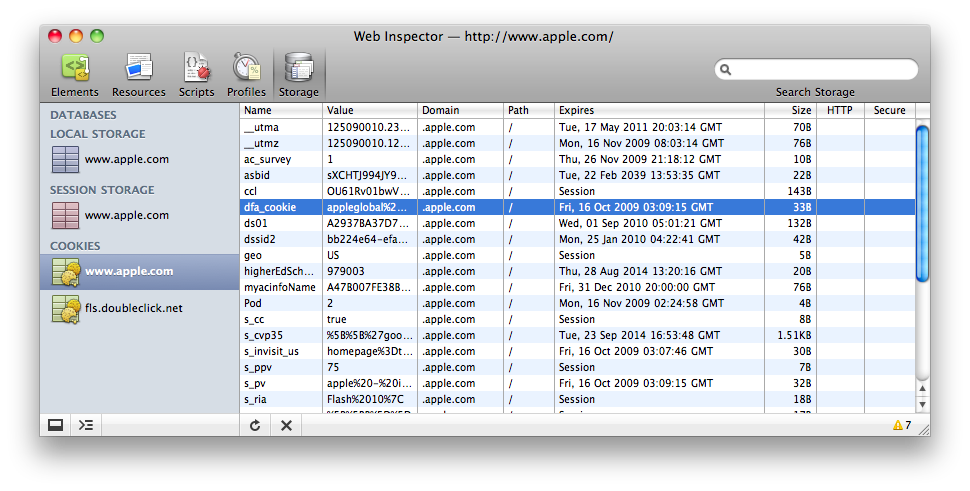Click the magnifier icon in search field
This screenshot has height=491, width=970.
point(726,69)
